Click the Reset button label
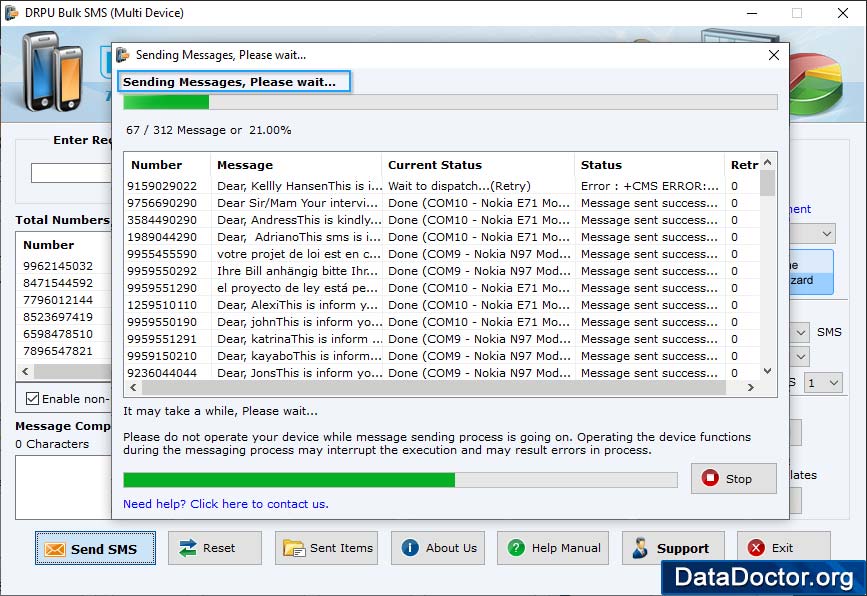 [219, 548]
